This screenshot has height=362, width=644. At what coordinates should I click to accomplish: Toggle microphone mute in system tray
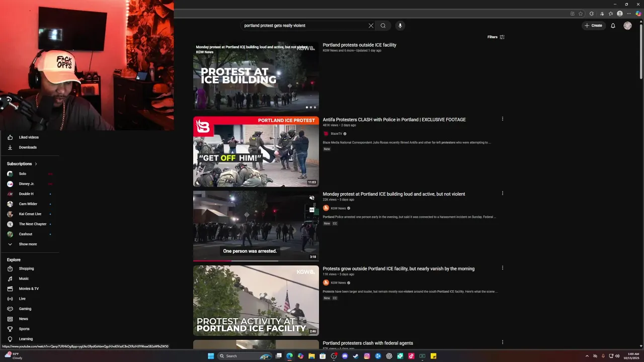pyautogui.click(x=603, y=356)
